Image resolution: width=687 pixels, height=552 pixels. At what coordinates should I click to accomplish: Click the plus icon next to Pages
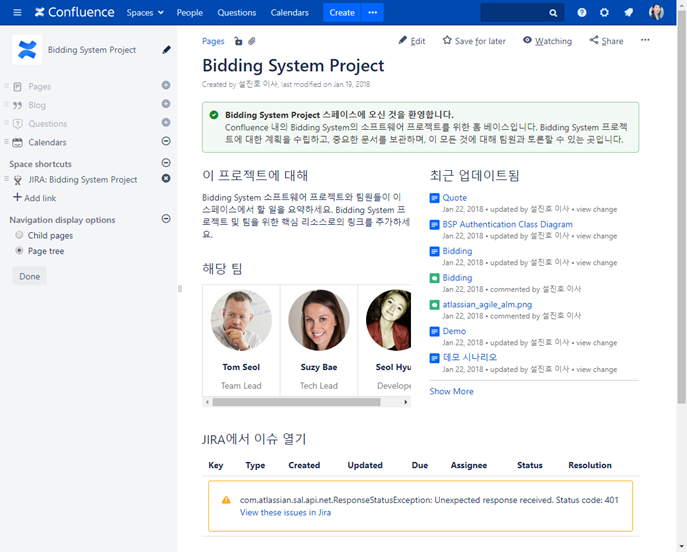coord(166,85)
